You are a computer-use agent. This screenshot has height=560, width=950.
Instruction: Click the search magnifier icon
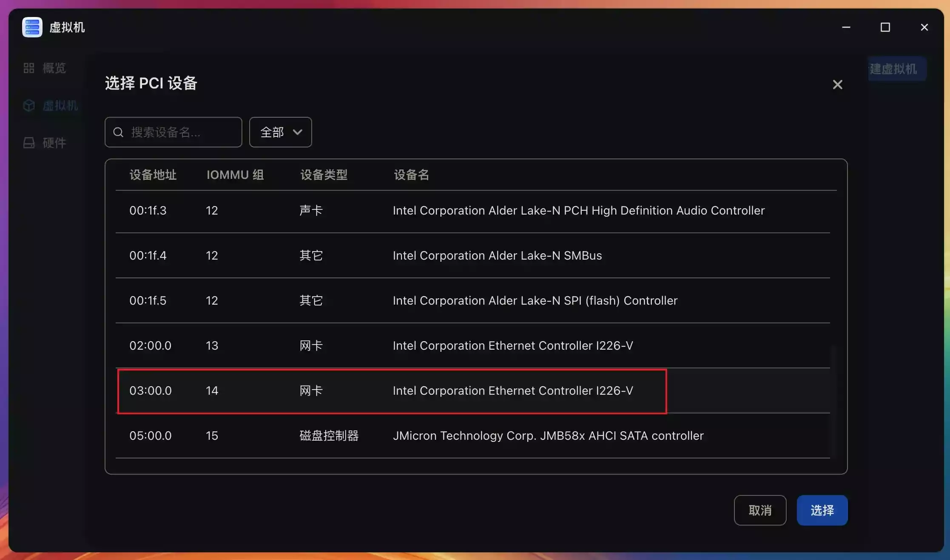point(118,132)
